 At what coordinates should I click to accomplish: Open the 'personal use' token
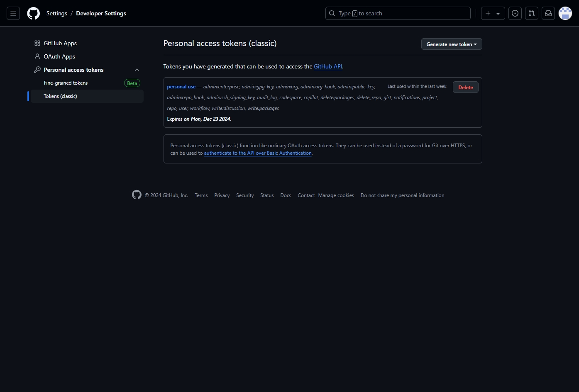pos(181,87)
